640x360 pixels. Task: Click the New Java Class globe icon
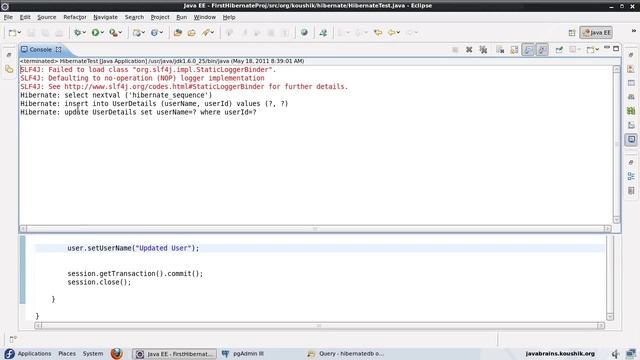click(154, 33)
